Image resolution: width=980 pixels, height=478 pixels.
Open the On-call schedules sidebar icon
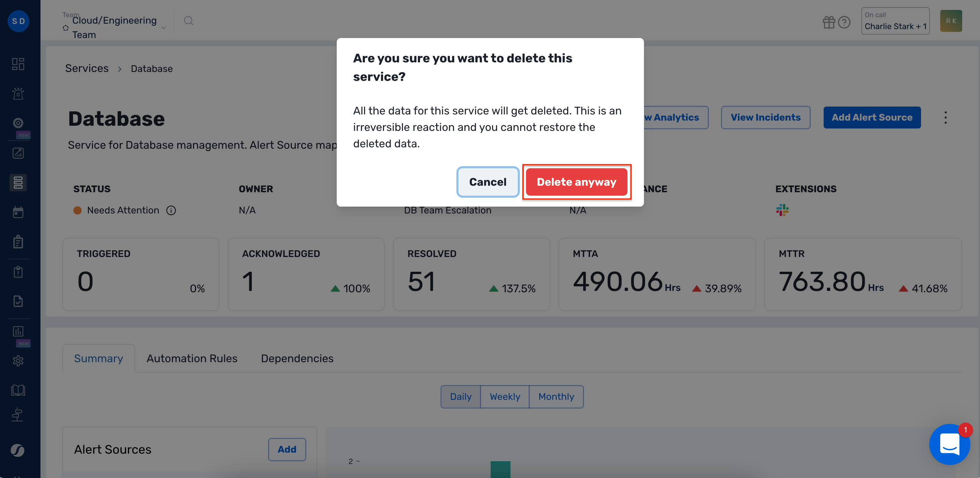(x=18, y=123)
